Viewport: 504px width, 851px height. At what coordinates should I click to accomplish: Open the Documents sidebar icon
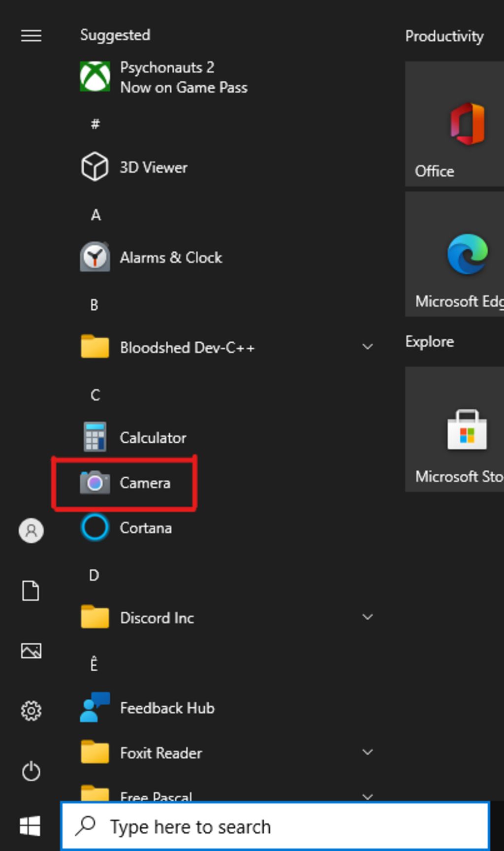[31, 590]
